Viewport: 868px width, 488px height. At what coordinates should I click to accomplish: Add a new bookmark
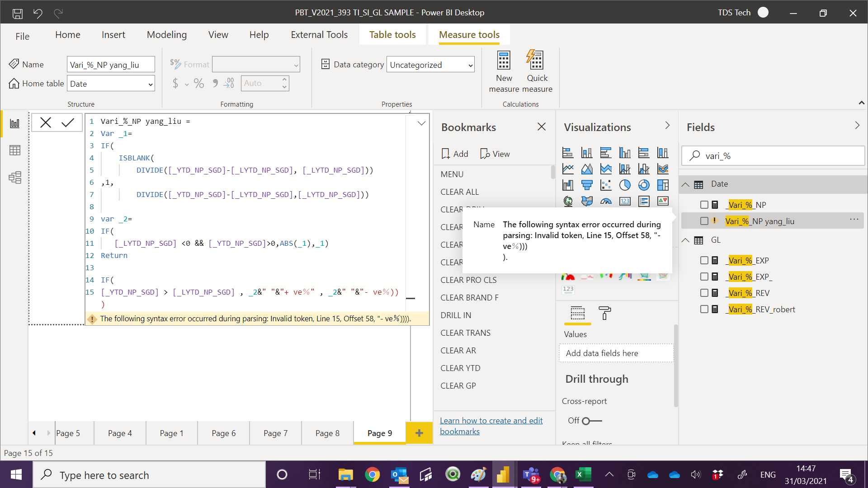(455, 154)
